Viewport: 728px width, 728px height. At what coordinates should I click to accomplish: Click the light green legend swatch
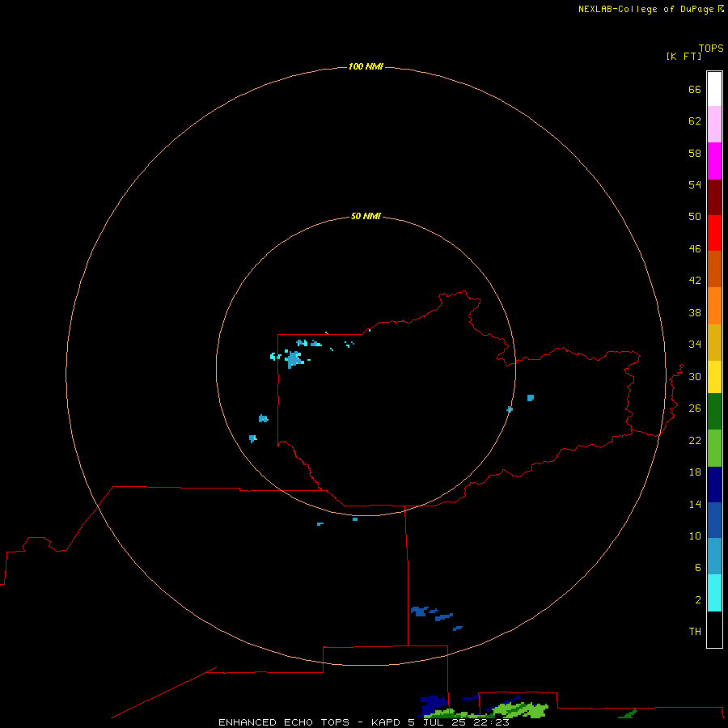(x=714, y=448)
